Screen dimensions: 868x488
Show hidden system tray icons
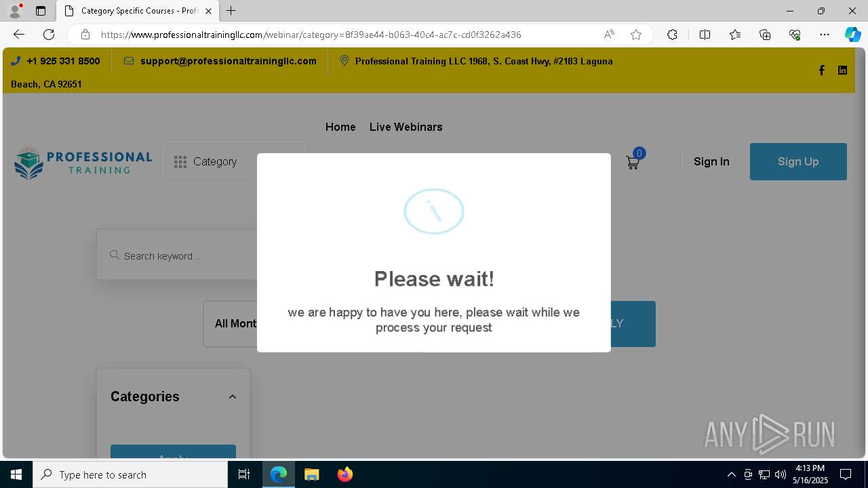[731, 474]
